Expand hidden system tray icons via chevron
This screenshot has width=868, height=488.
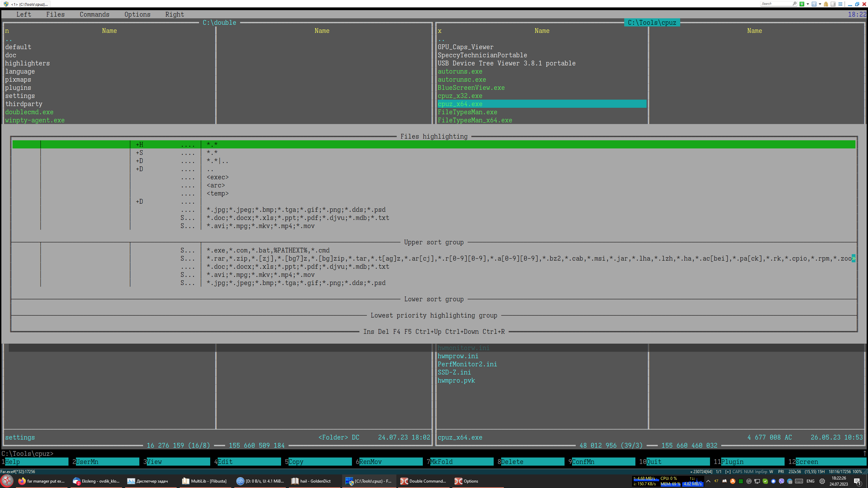click(708, 481)
